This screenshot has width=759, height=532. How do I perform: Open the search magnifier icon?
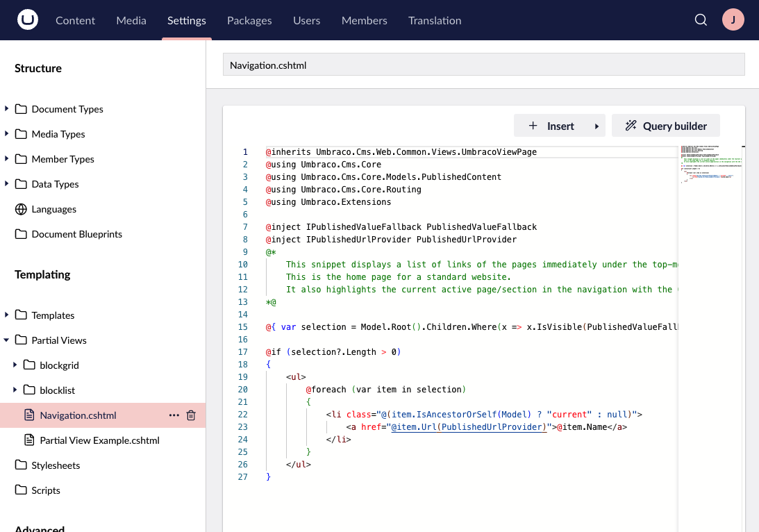point(701,20)
